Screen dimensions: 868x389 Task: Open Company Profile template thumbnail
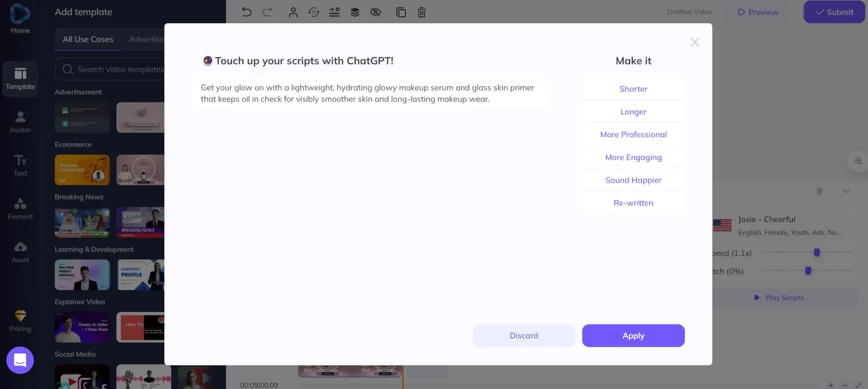(140, 275)
